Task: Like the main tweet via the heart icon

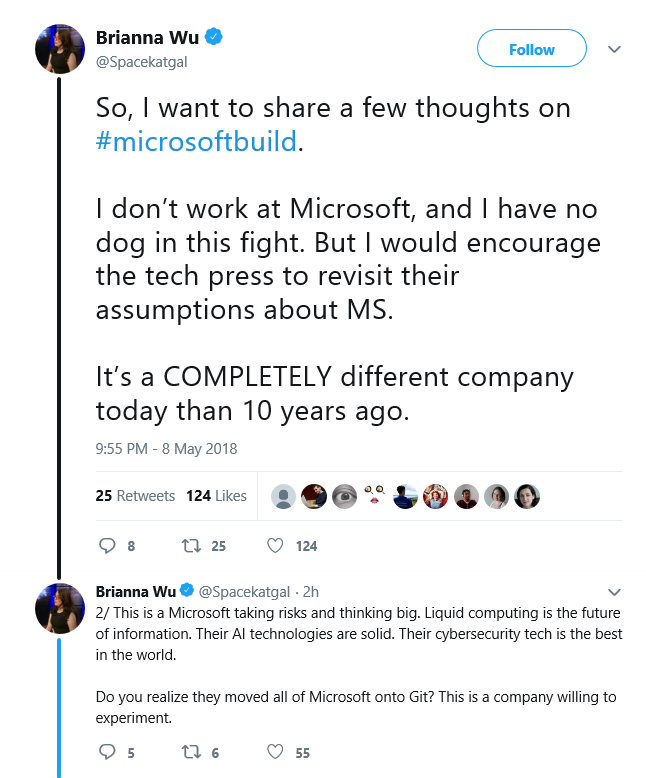Action: [x=275, y=545]
